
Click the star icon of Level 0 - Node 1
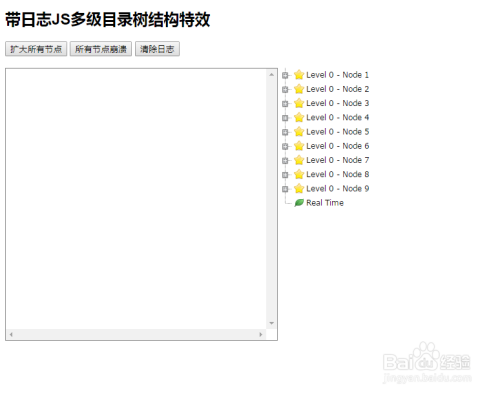tap(299, 75)
